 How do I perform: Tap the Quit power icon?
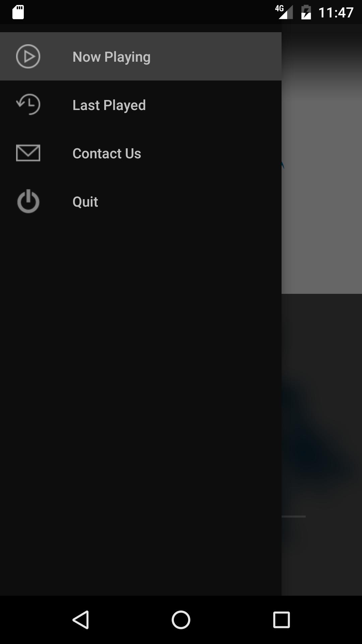tap(28, 201)
